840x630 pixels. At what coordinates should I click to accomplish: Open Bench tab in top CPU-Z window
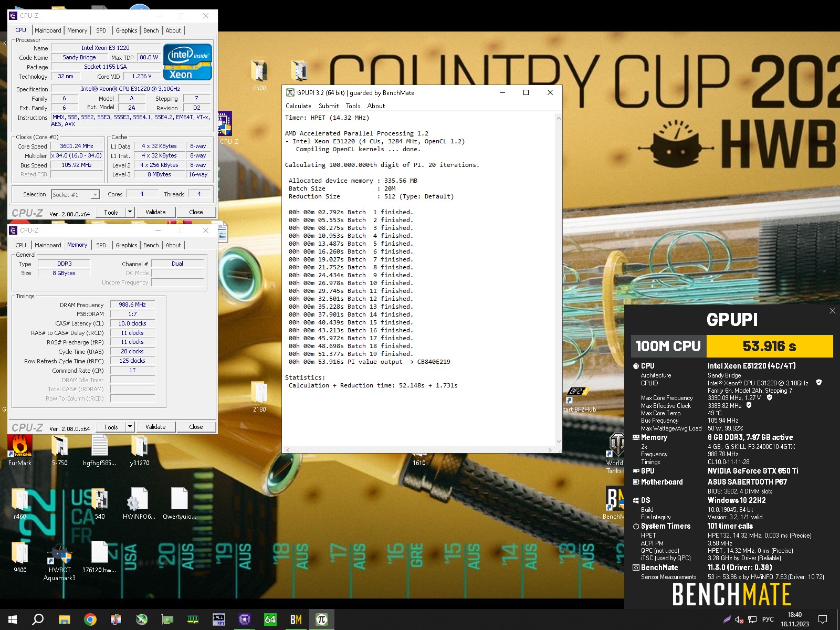[x=151, y=30]
